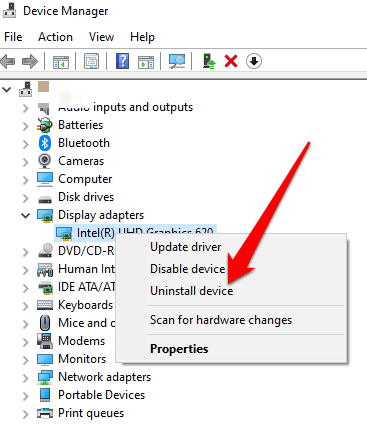Open the File menu
The width and height of the screenshot is (367, 430).
[13, 37]
